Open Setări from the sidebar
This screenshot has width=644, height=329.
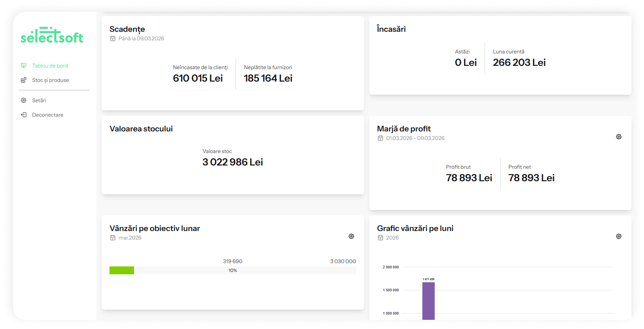pos(39,100)
